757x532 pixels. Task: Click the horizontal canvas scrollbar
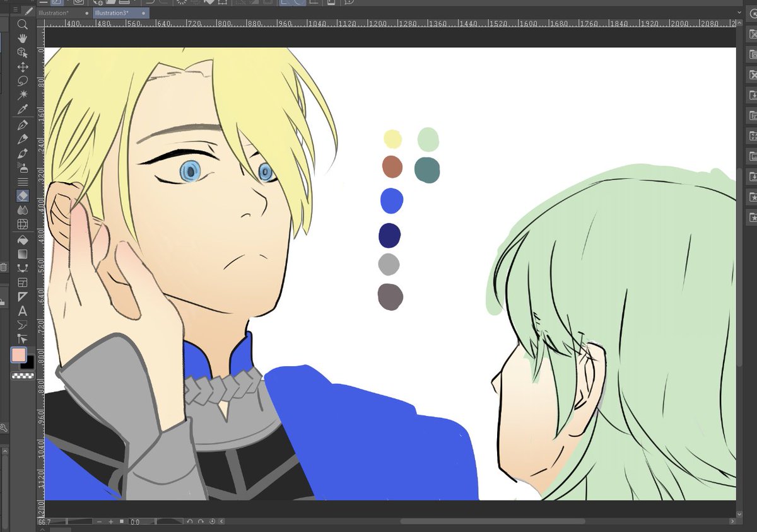point(492,521)
